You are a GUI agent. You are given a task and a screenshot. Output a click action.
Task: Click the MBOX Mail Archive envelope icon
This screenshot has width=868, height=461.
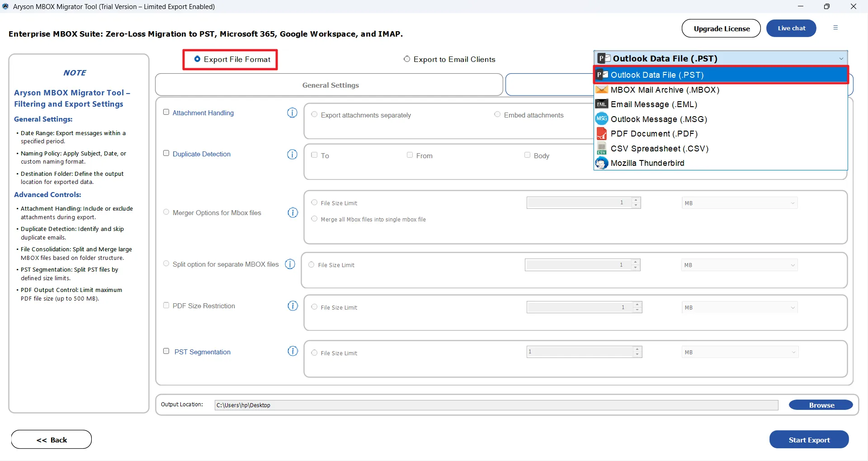click(x=602, y=89)
